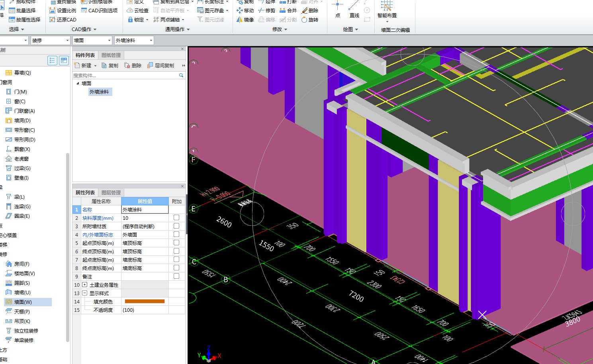Select the 修剪 trim tool
The image size is (593, 364).
(266, 11)
